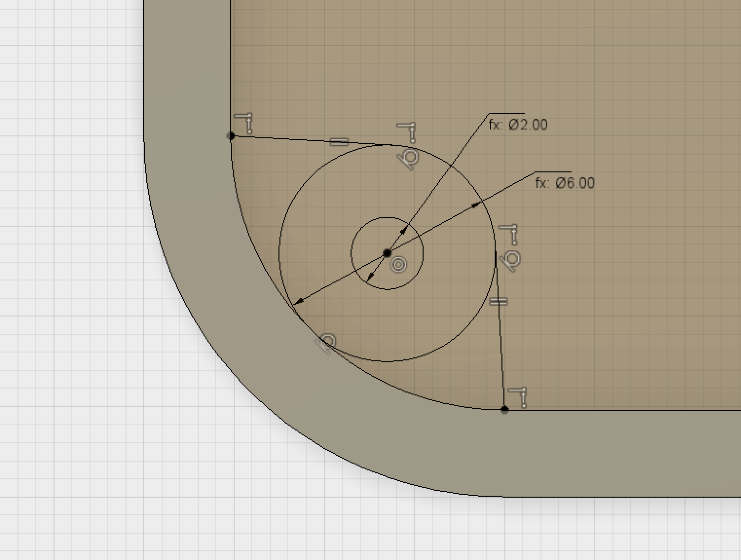
Task: Select sketch point at right line's bottom endpoint
Action: [504, 410]
